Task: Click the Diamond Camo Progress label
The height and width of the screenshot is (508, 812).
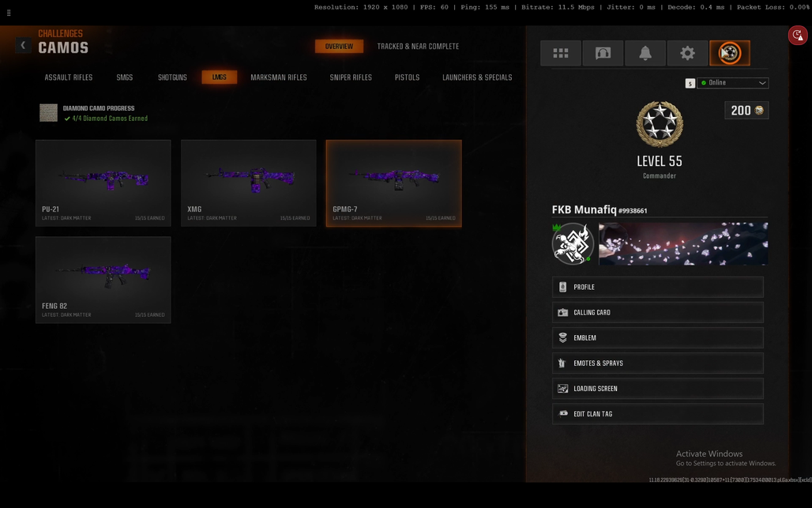Action: pos(99,108)
